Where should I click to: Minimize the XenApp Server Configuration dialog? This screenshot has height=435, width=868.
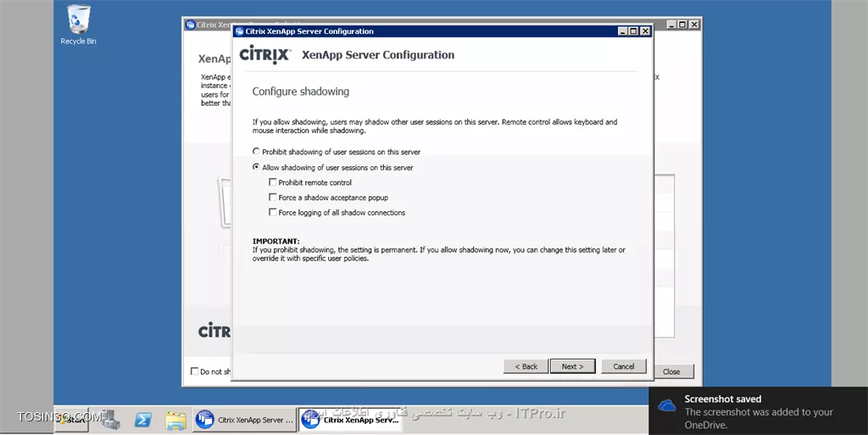click(623, 31)
